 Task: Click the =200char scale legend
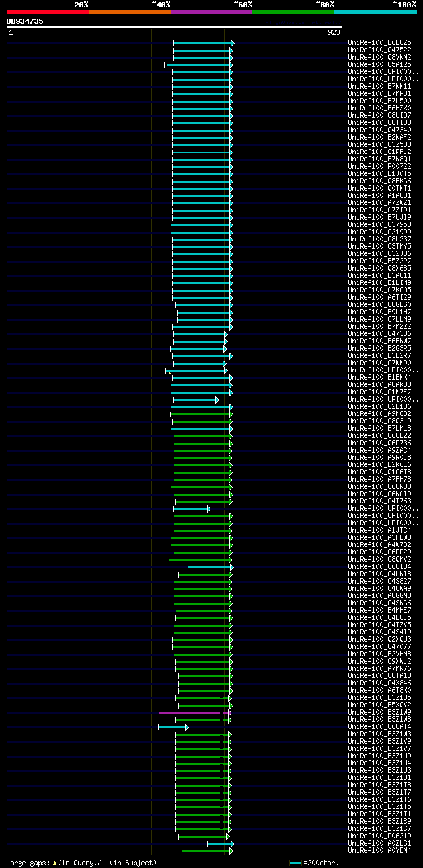tap(315, 863)
